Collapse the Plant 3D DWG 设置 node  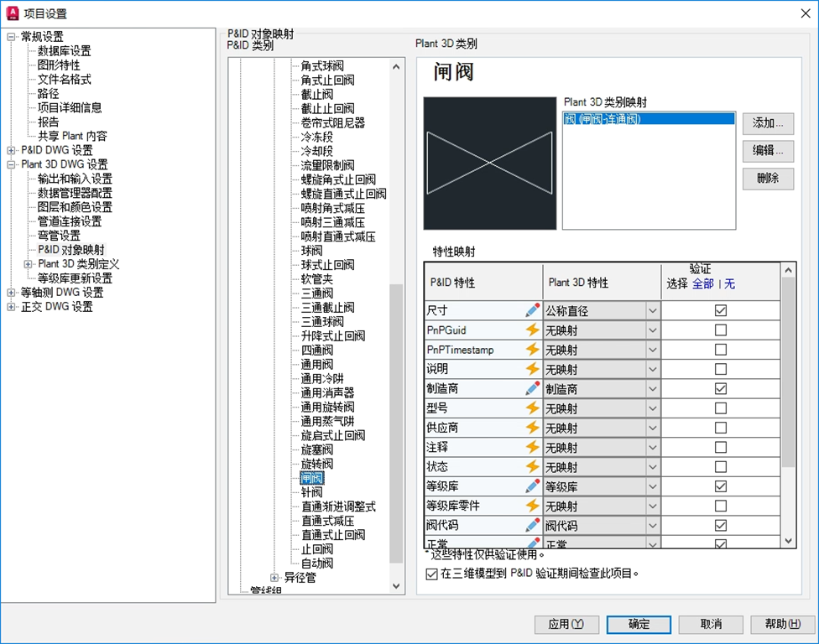[11, 164]
